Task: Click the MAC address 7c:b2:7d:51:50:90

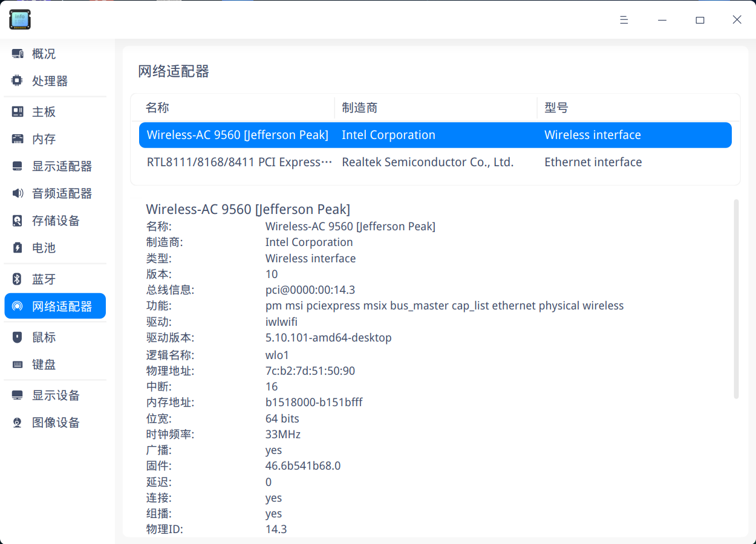Action: pos(310,371)
